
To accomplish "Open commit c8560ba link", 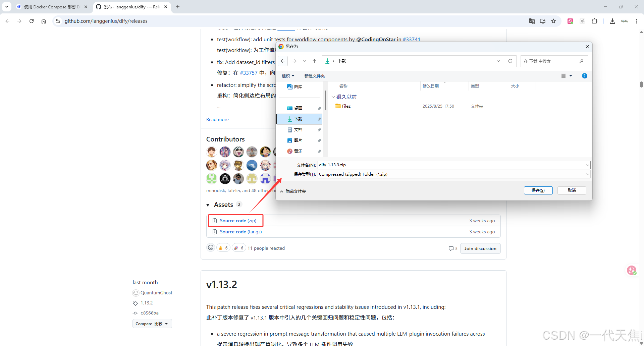I will 150,313.
